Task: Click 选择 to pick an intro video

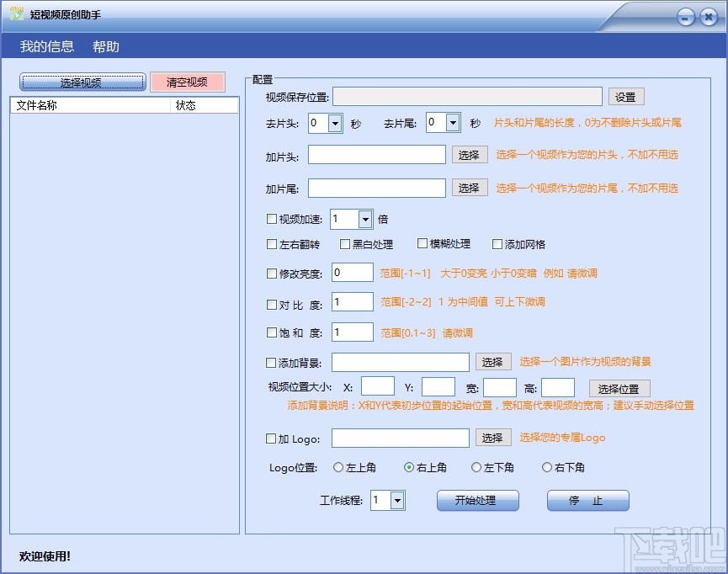Action: 470,154
